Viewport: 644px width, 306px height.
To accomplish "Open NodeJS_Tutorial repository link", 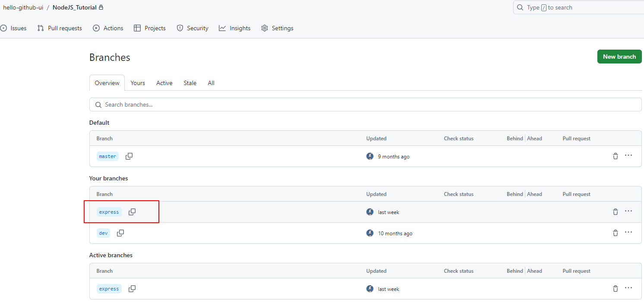I will pos(75,7).
